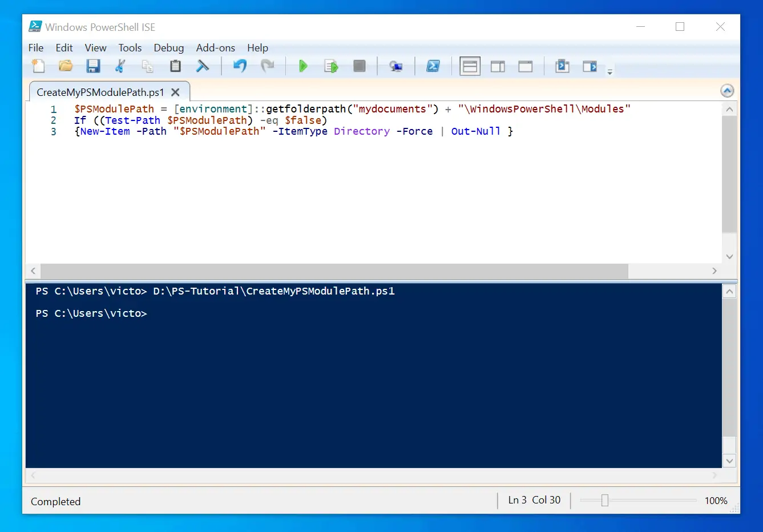
Task: Click line number 2 in editor
Action: pyautogui.click(x=54, y=120)
